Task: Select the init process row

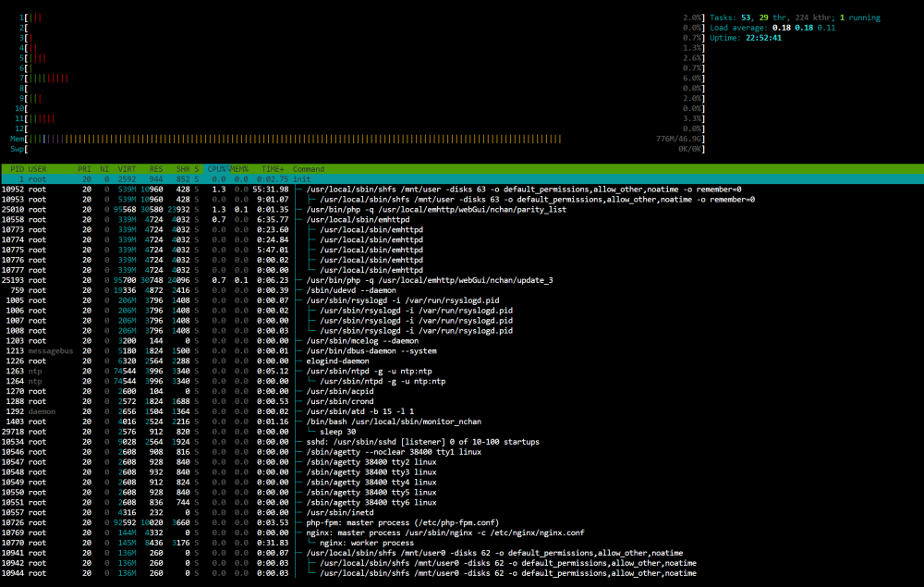Action: coord(462,179)
